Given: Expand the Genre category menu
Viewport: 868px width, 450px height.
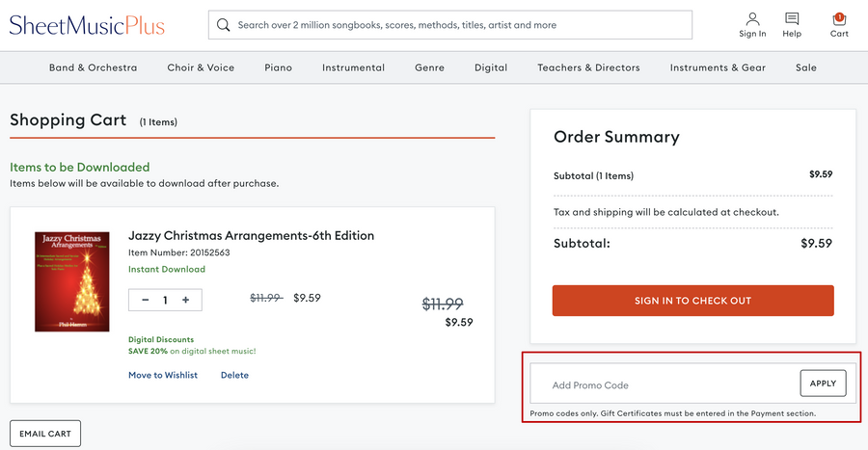Looking at the screenshot, I should tap(429, 67).
